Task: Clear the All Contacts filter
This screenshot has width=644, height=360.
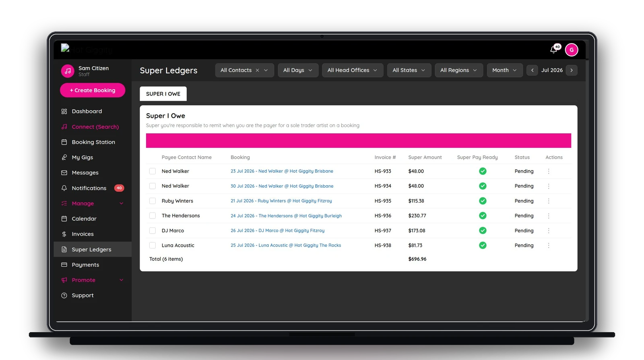Action: pos(257,70)
